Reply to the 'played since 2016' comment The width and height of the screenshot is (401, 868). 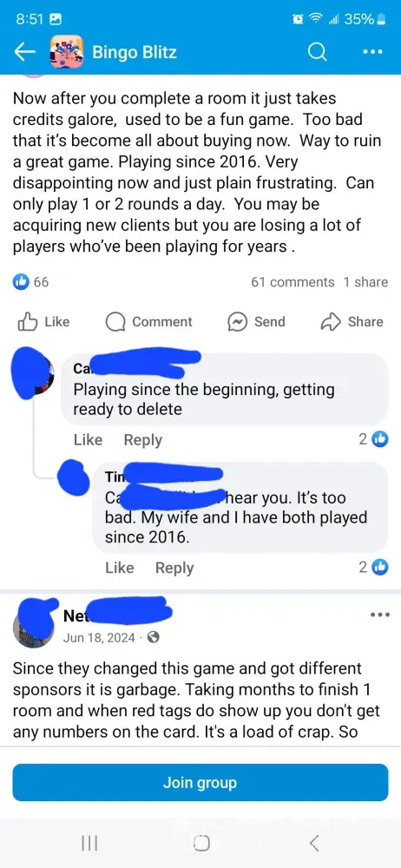[x=174, y=568]
